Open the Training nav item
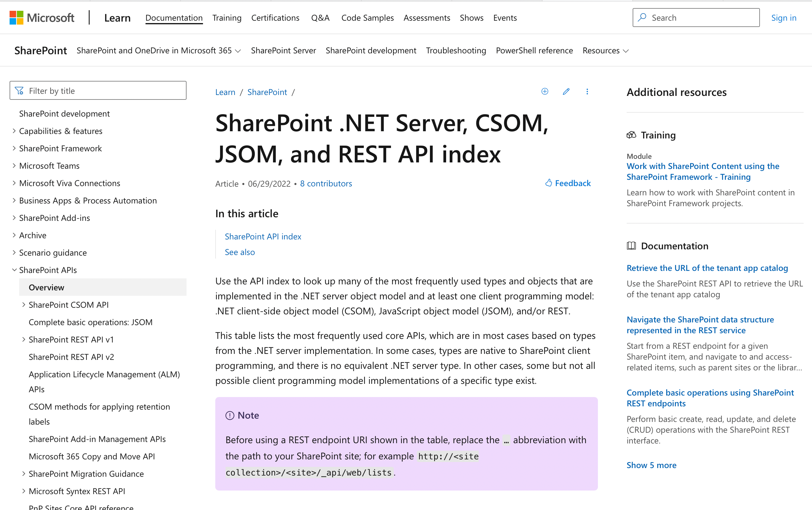This screenshot has height=510, width=812. coord(227,18)
